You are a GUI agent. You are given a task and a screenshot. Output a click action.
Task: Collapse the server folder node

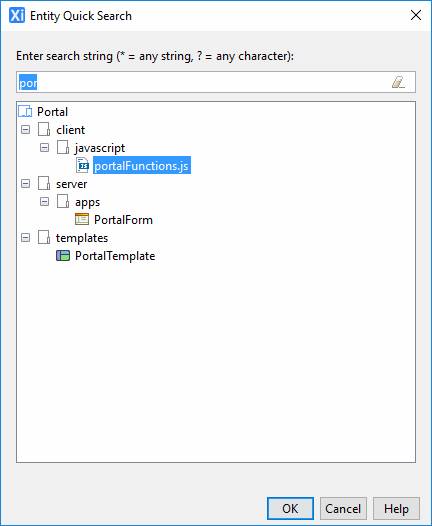(25, 183)
